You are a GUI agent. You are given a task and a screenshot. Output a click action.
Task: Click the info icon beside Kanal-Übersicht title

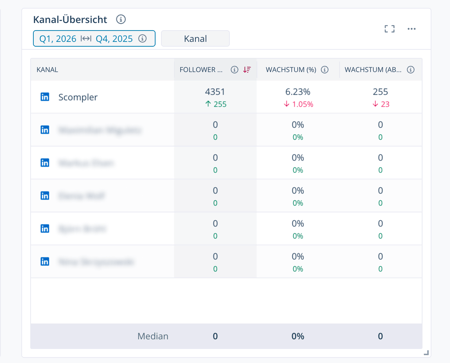point(121,19)
